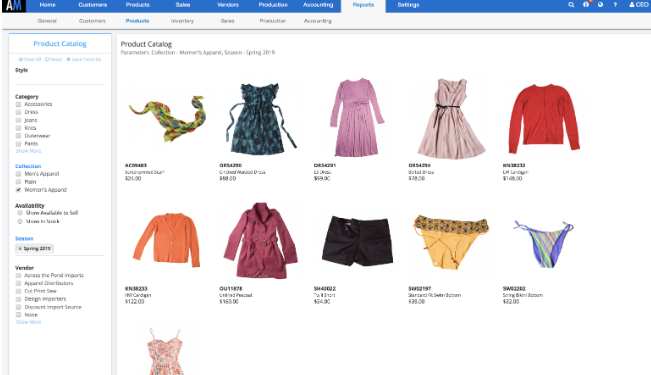Click View All in the filter panel
Viewport: 651px width, 375px height.
pos(30,59)
